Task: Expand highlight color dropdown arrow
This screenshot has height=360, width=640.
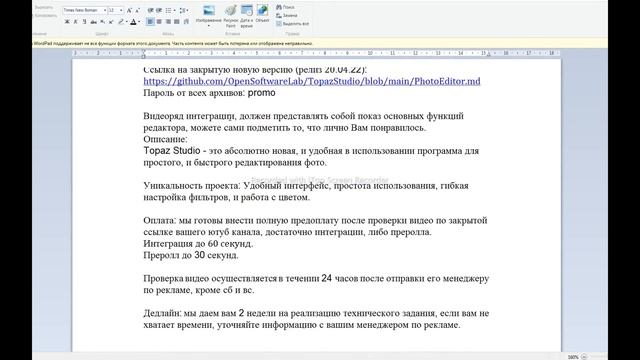Action: (127, 22)
